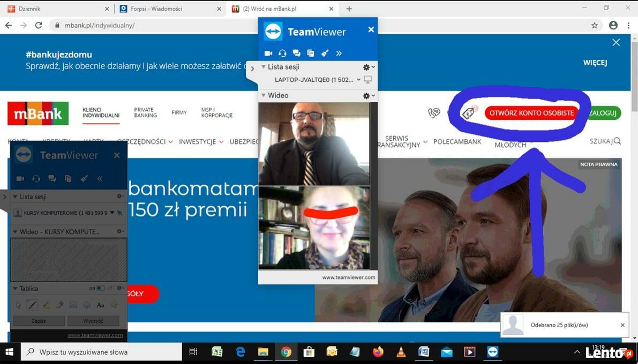Click whiteboard brush icon in front TeamViewer panel
Screen dimensions: 638x364
pyautogui.click(x=325, y=54)
